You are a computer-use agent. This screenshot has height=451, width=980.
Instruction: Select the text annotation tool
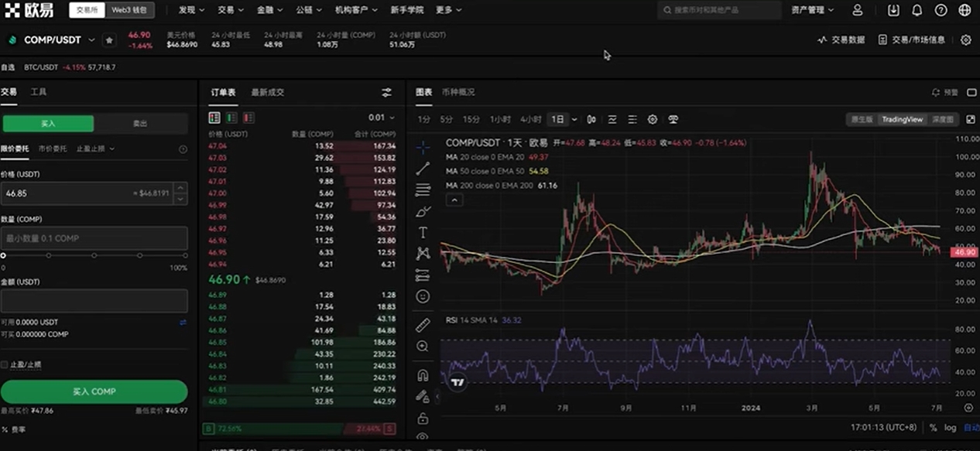(x=423, y=232)
